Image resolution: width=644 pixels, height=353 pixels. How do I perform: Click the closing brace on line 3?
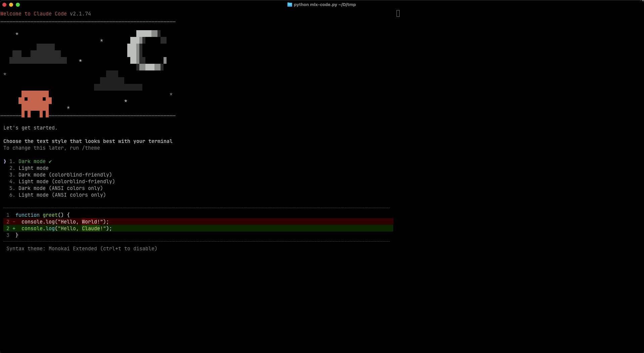(17, 235)
